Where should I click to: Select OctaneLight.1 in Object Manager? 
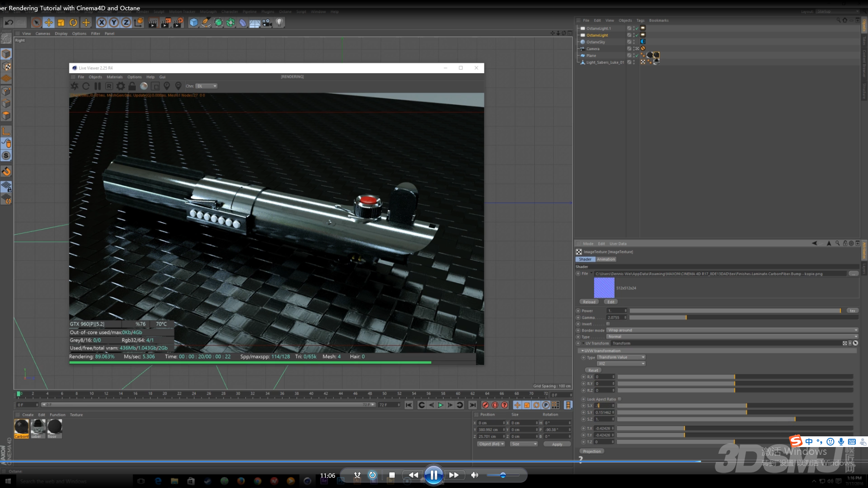tap(599, 28)
